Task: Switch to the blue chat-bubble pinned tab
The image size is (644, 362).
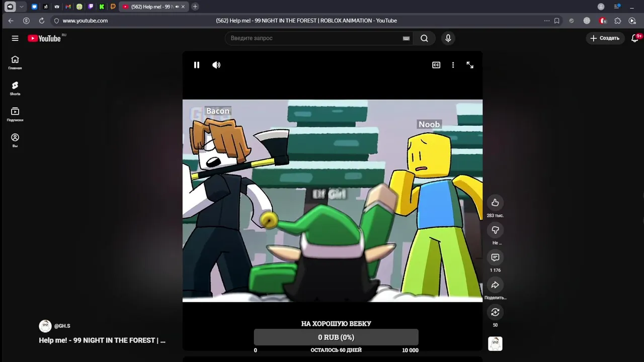Action: click(x=34, y=7)
